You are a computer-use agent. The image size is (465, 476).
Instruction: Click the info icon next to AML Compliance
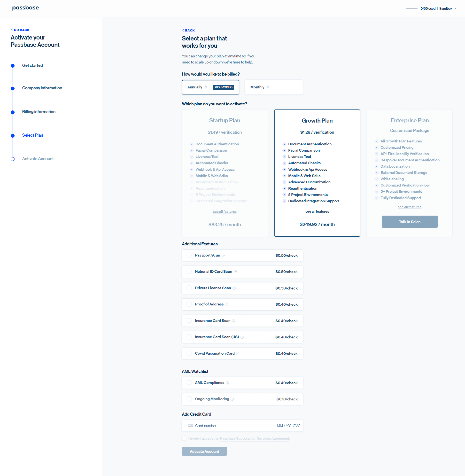tap(228, 383)
